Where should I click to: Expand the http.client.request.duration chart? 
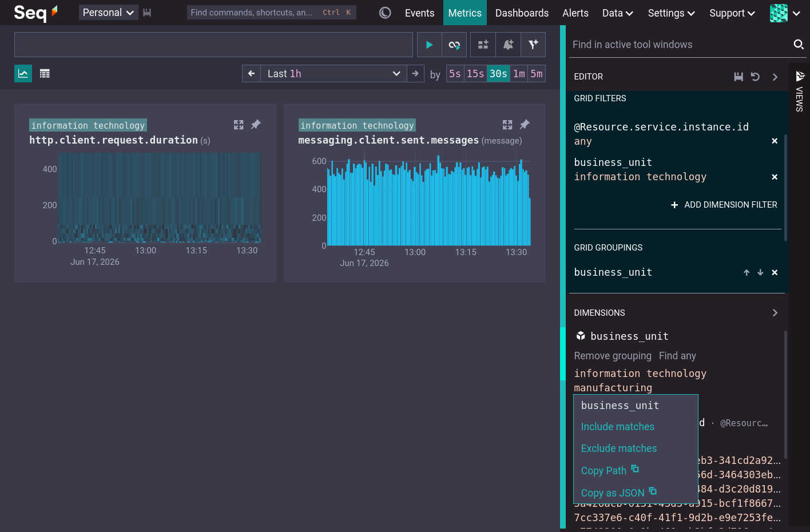239,125
